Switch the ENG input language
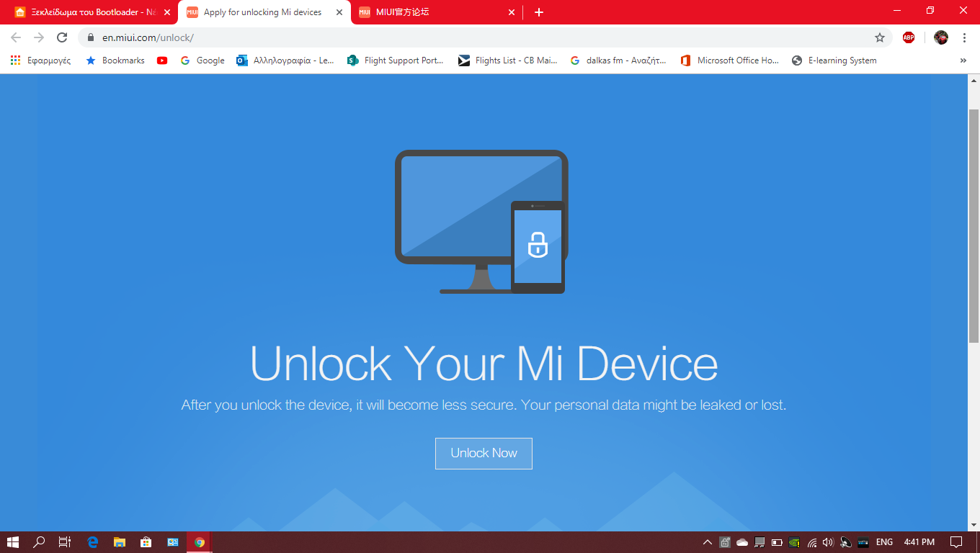This screenshot has height=553, width=980. point(884,542)
